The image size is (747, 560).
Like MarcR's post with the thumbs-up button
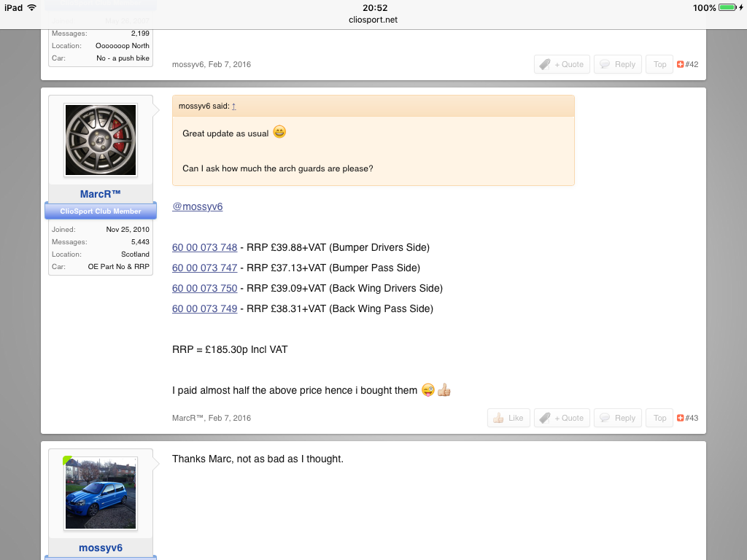(x=508, y=418)
